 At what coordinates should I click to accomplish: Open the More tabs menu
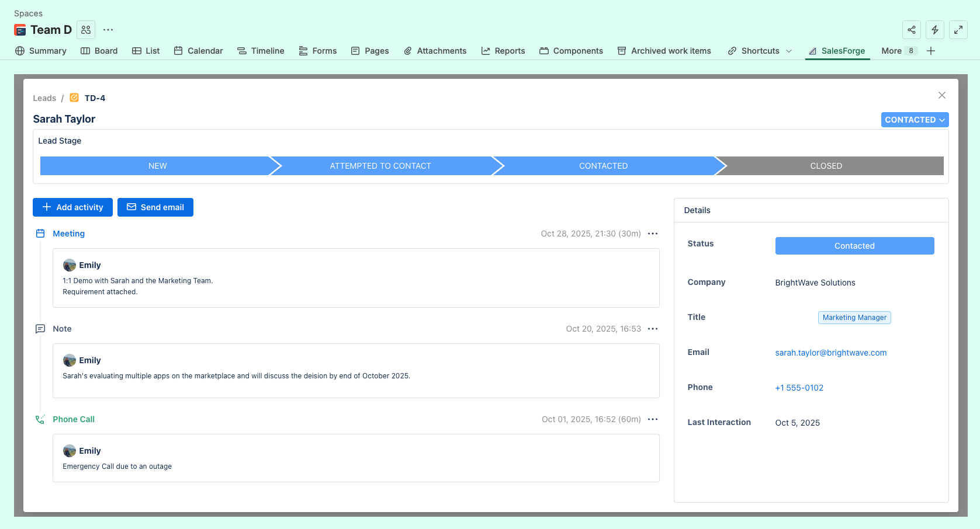click(x=898, y=51)
